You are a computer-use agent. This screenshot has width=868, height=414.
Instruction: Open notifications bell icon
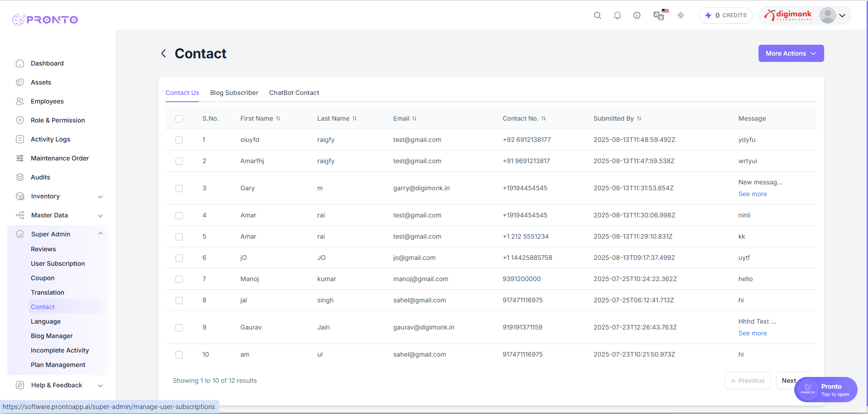pyautogui.click(x=617, y=15)
